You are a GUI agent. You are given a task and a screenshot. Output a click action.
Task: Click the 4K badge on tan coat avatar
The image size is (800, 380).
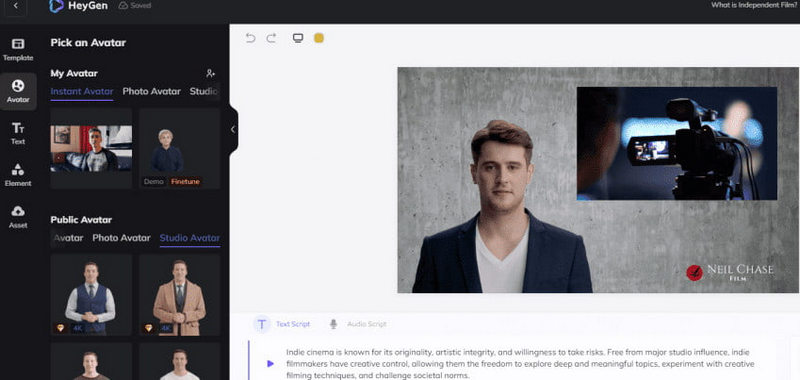tap(166, 328)
